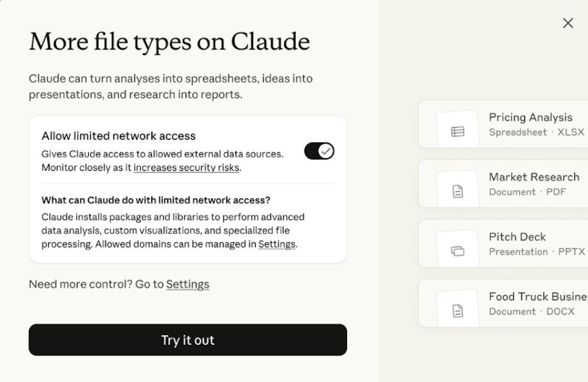Click the document icon for Market Research
588x382 pixels.
(x=458, y=192)
